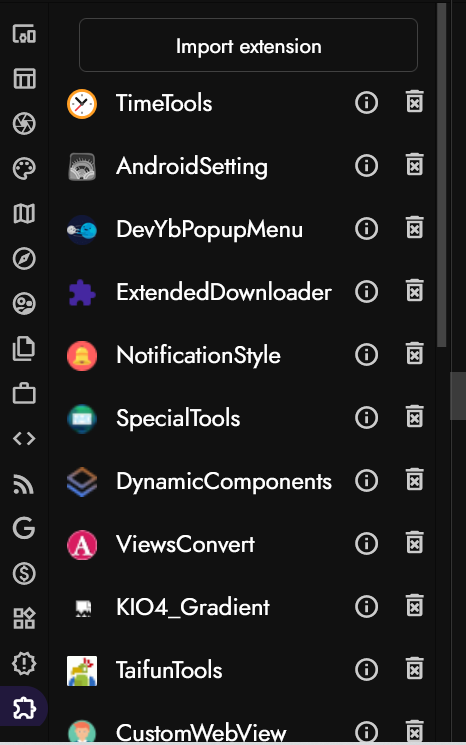Select the monetization dollar icon in sidebar

pos(24,573)
